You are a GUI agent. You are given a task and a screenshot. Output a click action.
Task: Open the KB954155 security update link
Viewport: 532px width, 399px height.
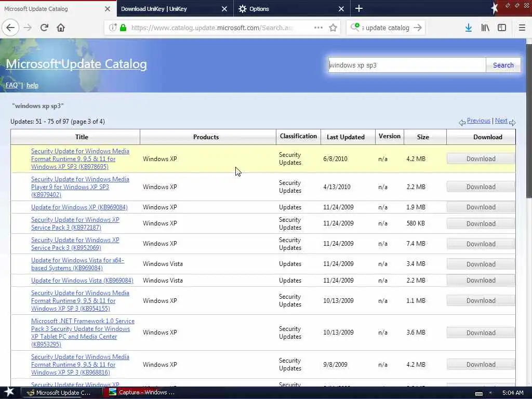[x=80, y=301]
